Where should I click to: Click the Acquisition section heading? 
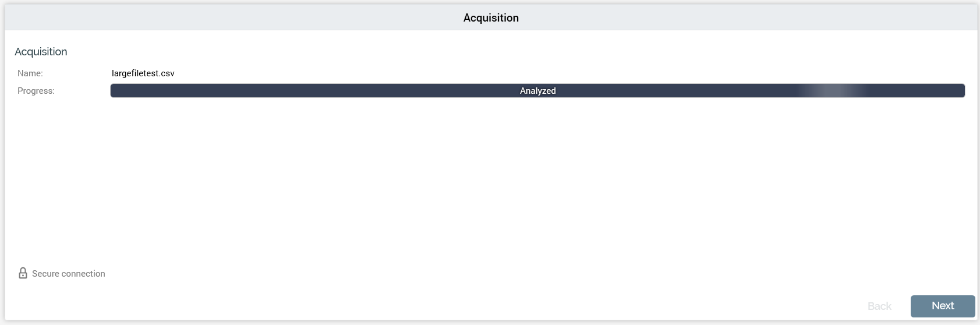(x=41, y=52)
